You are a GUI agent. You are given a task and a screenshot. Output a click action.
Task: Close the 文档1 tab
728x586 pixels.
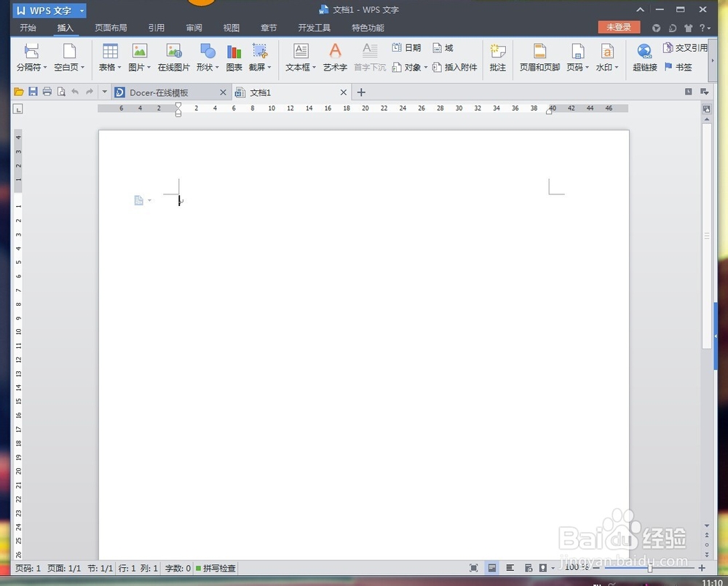tap(344, 92)
